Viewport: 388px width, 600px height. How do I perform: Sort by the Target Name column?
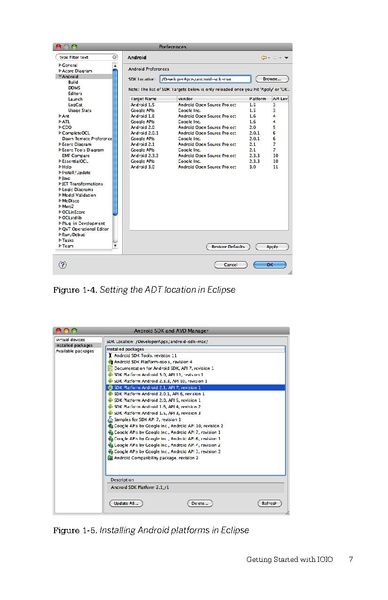153,99
